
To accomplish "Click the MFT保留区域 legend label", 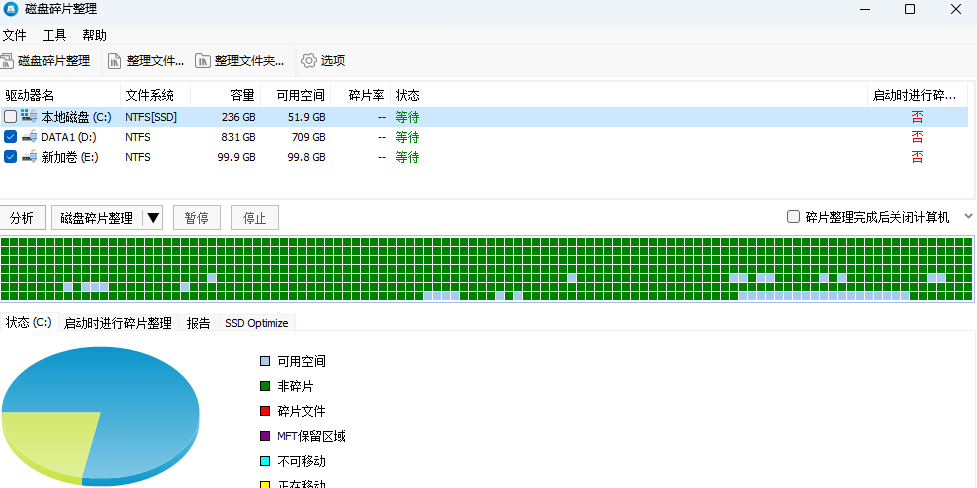I will [312, 436].
